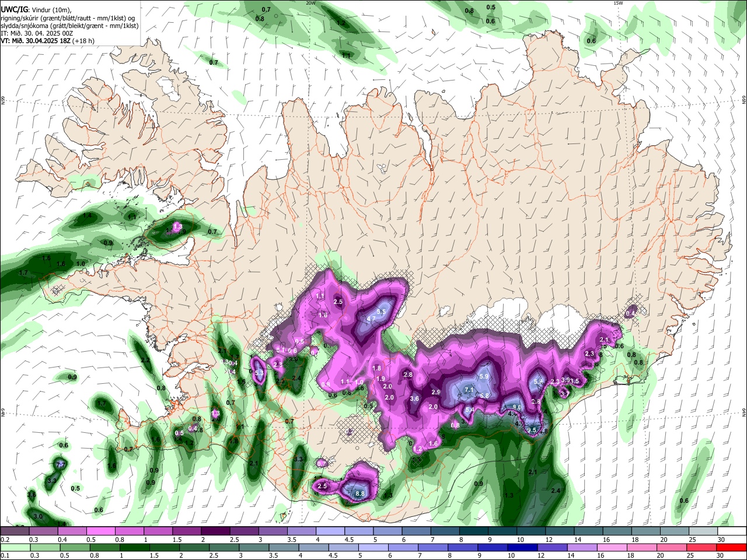Click the 2.9 precipitation value on the map
The height and width of the screenshot is (560, 747).
(435, 392)
